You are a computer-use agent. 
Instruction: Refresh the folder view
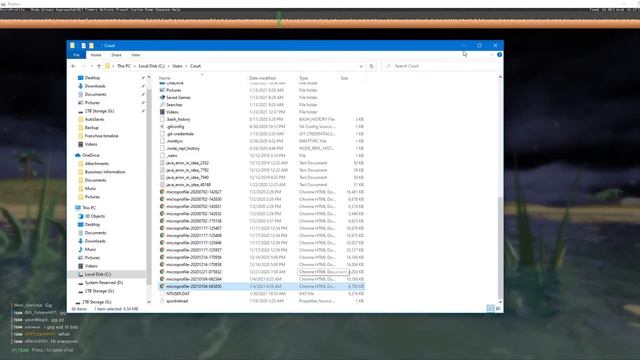pos(371,66)
